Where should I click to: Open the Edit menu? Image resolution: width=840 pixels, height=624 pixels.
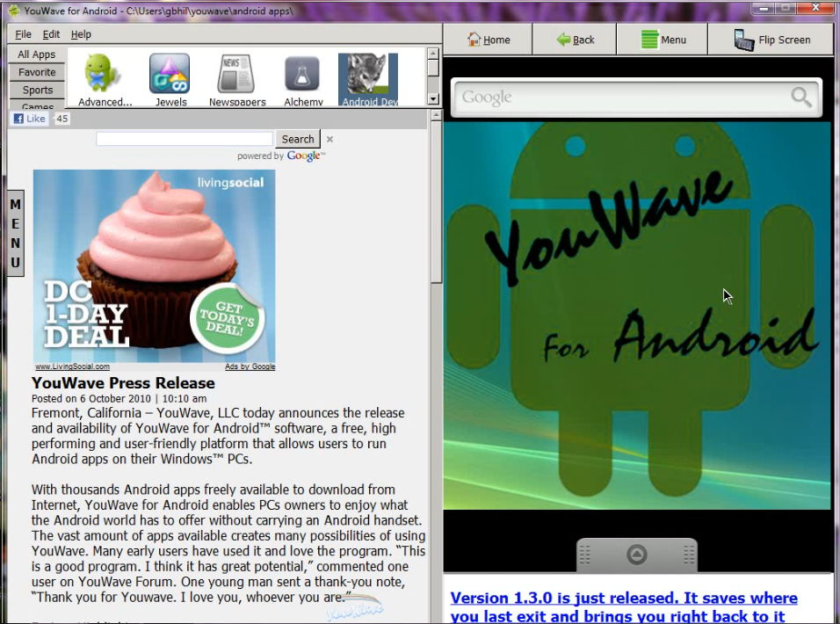click(51, 34)
